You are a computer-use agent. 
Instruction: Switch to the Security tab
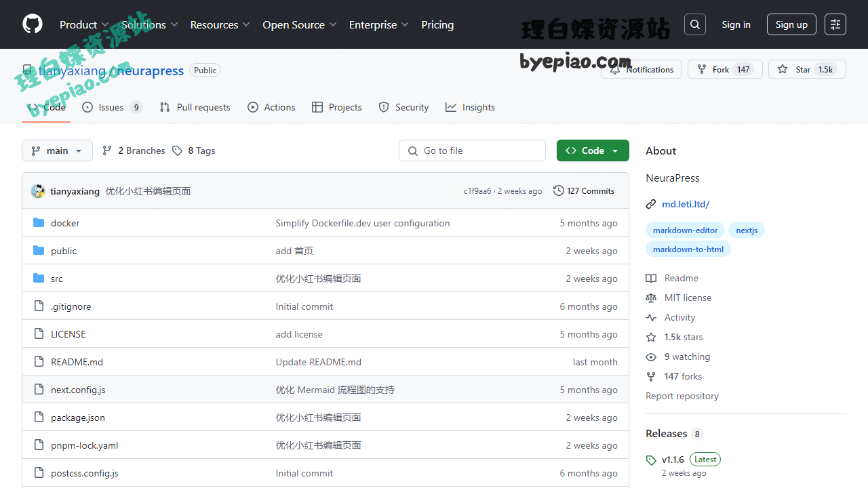point(403,107)
